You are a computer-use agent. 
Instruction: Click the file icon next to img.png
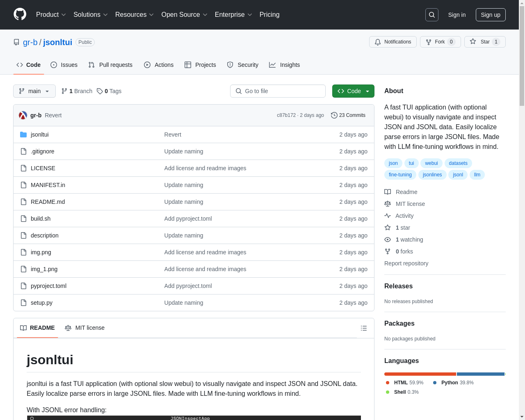[x=23, y=252]
